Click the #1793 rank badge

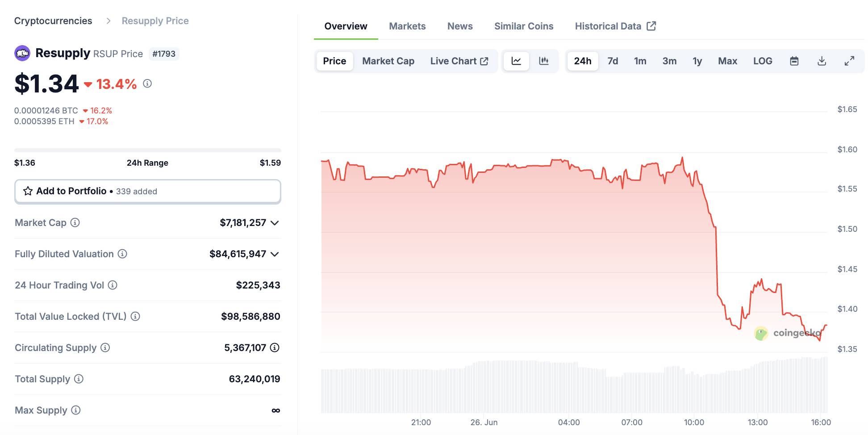tap(164, 54)
